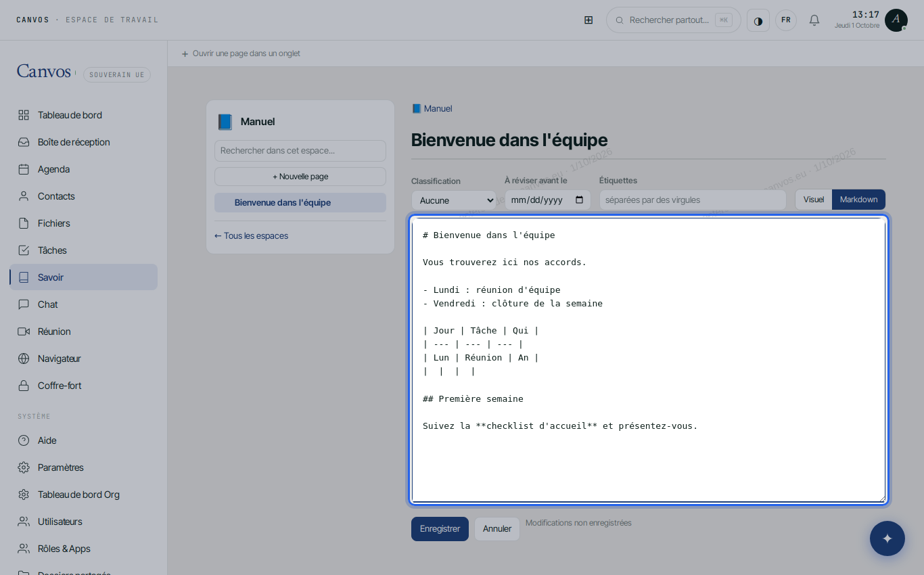Click the Canvos logo in sidebar
The image size is (924, 575).
tap(44, 71)
